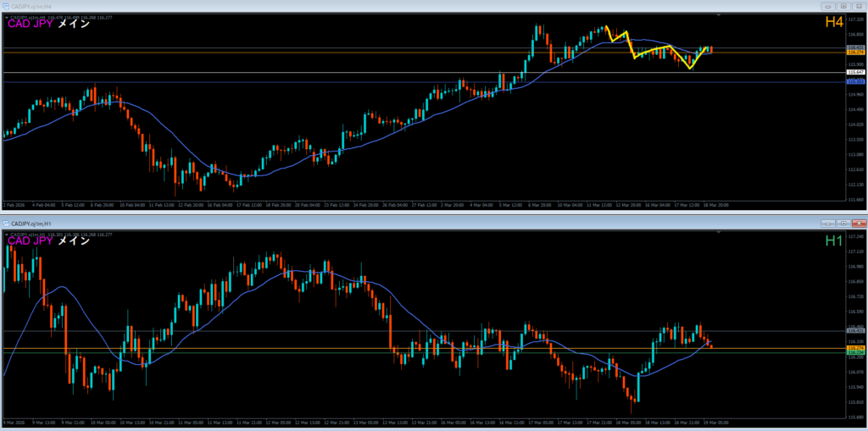Click the 19 Mar 05:00 label on H1 time axis
Viewport: 868px width, 431px height.
pyautogui.click(x=716, y=422)
